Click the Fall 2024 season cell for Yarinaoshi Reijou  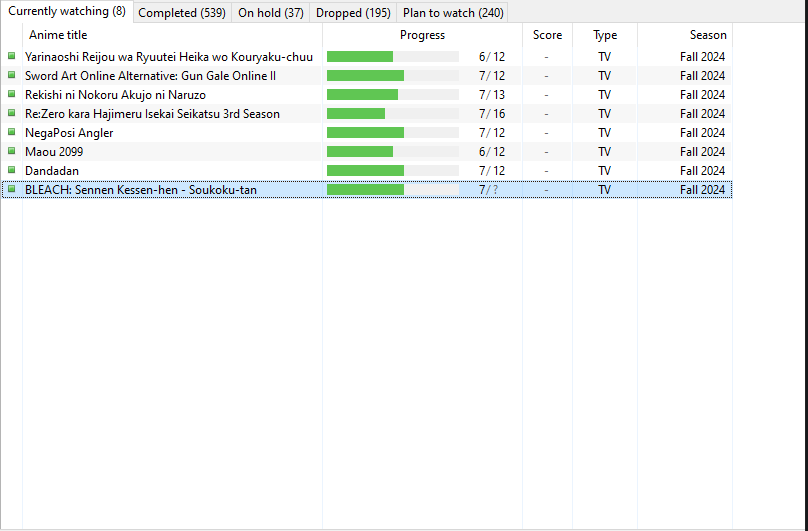pyautogui.click(x=702, y=57)
